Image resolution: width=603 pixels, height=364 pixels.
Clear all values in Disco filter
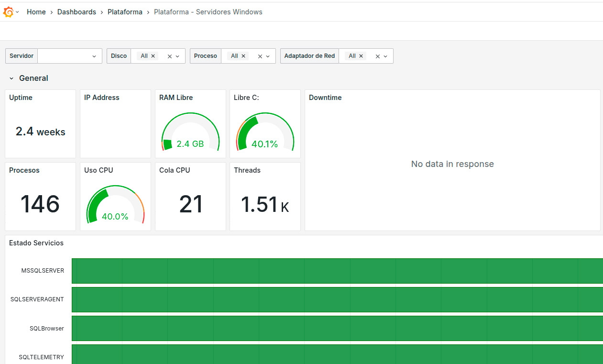click(169, 56)
